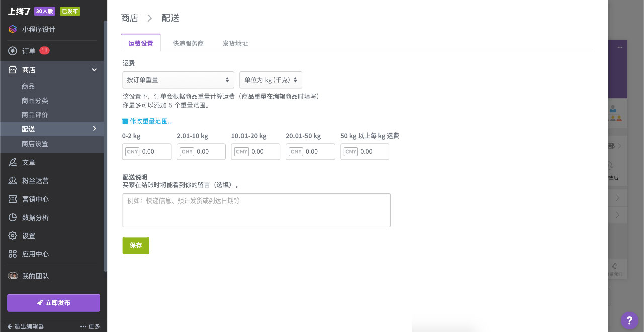
Task: Open 设置 using the gear icon
Action: pyautogui.click(x=12, y=235)
